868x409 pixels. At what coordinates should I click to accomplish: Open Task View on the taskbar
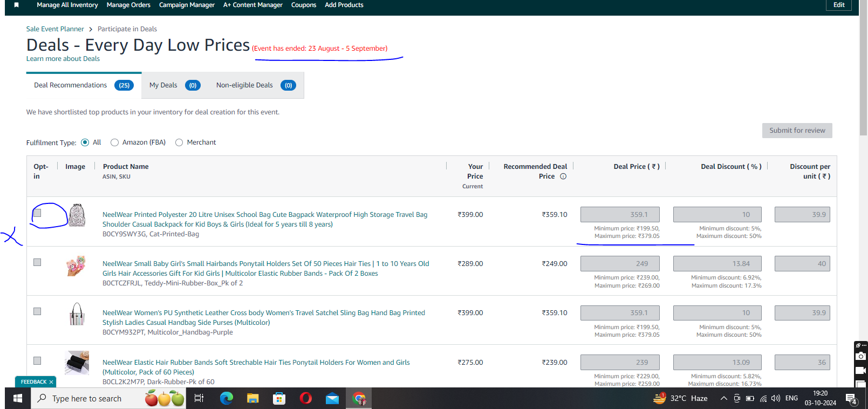pyautogui.click(x=199, y=398)
